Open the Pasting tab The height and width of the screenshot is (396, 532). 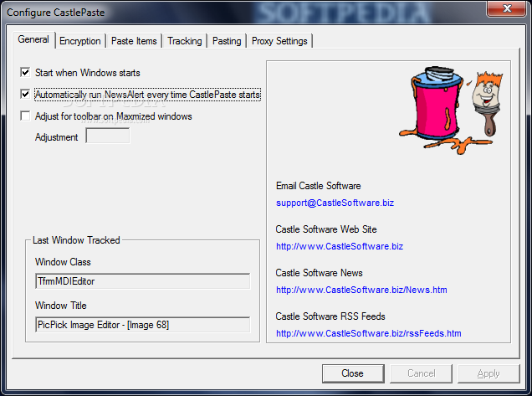click(x=227, y=41)
